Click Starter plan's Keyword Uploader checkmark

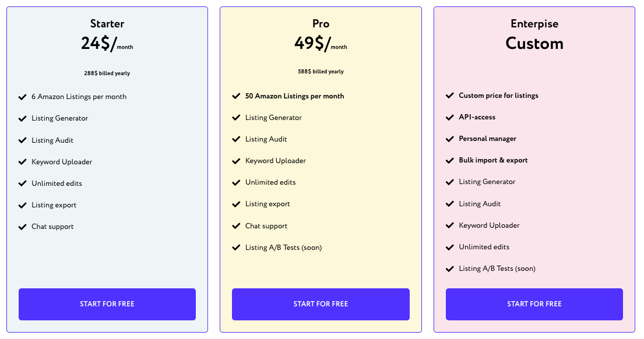pos(23,162)
